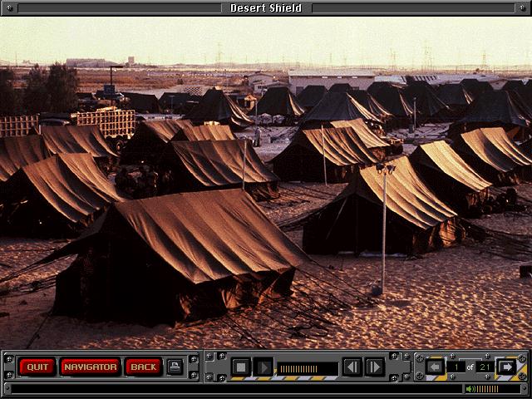Screen dimensions: 532x399
Task: Open the NAVIGATOR screen
Action: (x=91, y=367)
